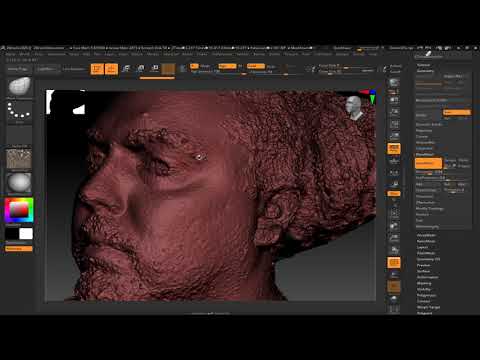This screenshot has height=360, width=480.
Task: Open the Brush menu
Action: coord(24,54)
